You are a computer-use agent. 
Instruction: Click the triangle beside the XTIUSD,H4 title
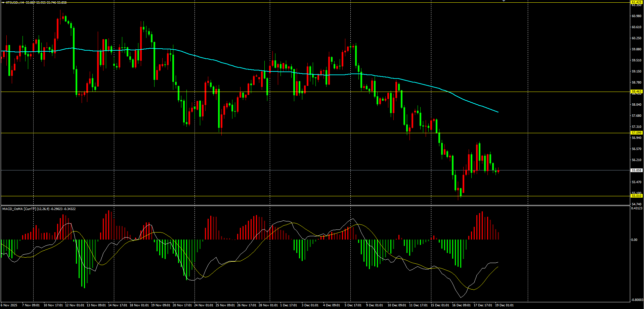coord(3,2)
